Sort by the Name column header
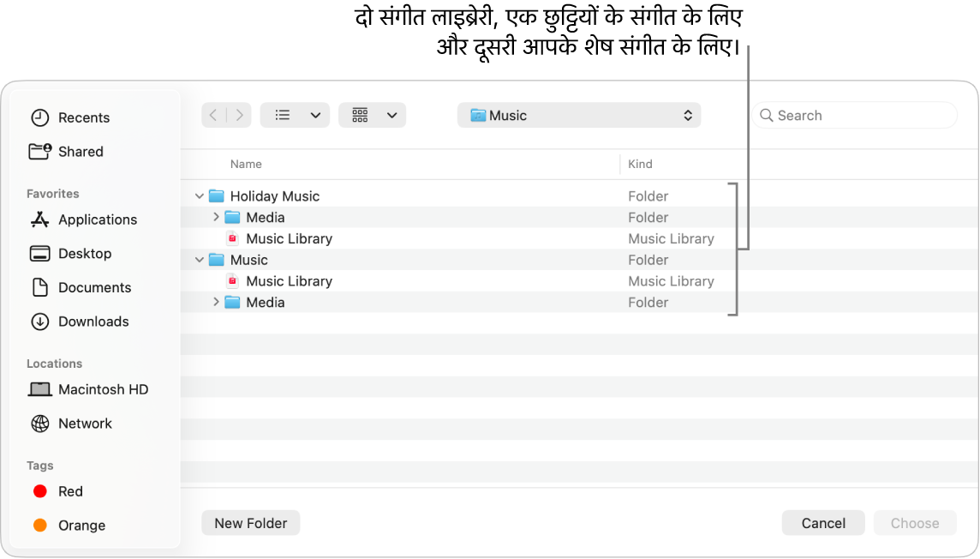 pyautogui.click(x=246, y=164)
